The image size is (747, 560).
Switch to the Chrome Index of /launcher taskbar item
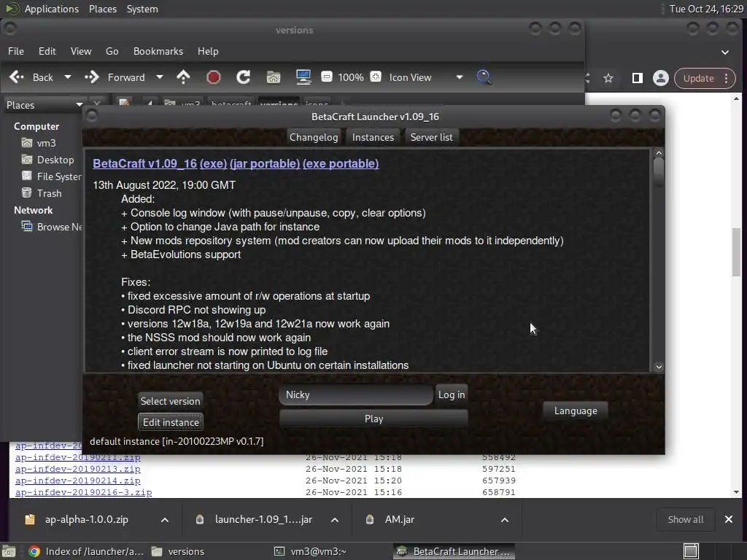(86, 551)
